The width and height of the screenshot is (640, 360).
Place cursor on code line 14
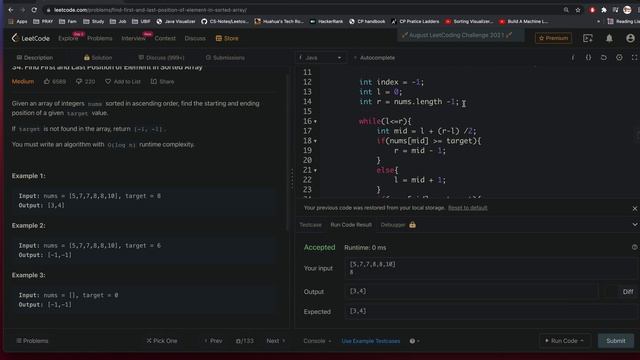(x=409, y=102)
